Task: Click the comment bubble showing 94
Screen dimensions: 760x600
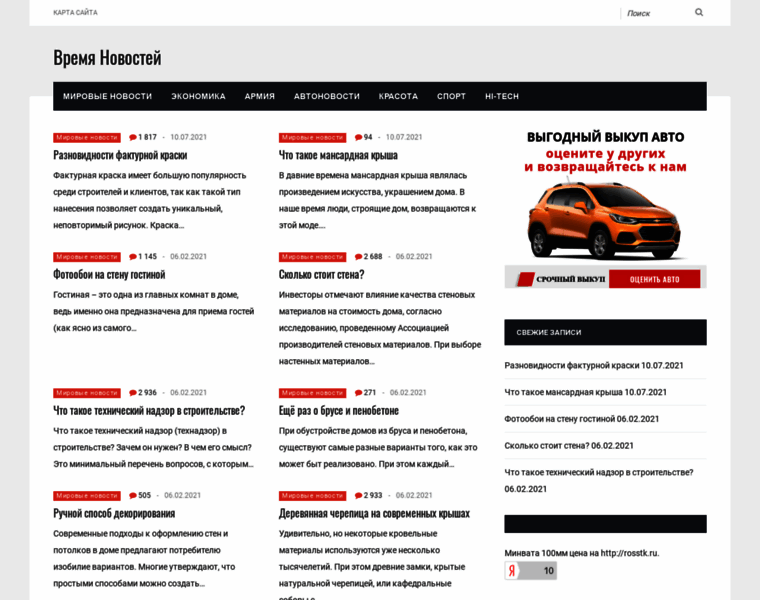Action: [359, 137]
